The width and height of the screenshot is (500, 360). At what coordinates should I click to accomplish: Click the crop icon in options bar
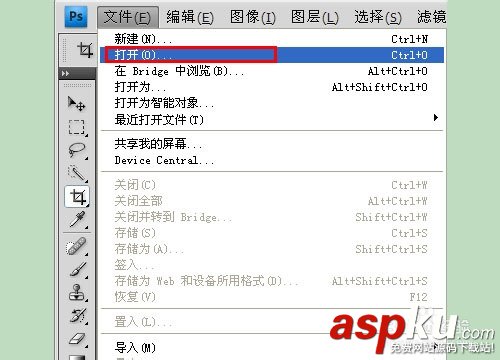coord(85,50)
